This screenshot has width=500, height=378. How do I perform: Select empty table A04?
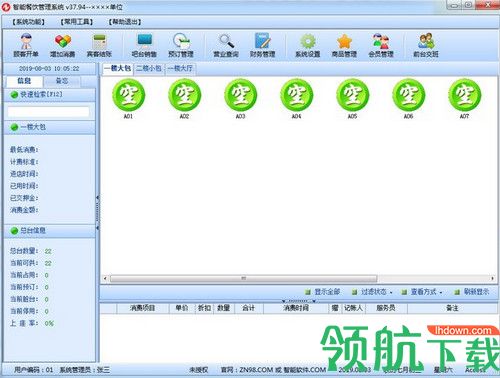[x=296, y=99]
